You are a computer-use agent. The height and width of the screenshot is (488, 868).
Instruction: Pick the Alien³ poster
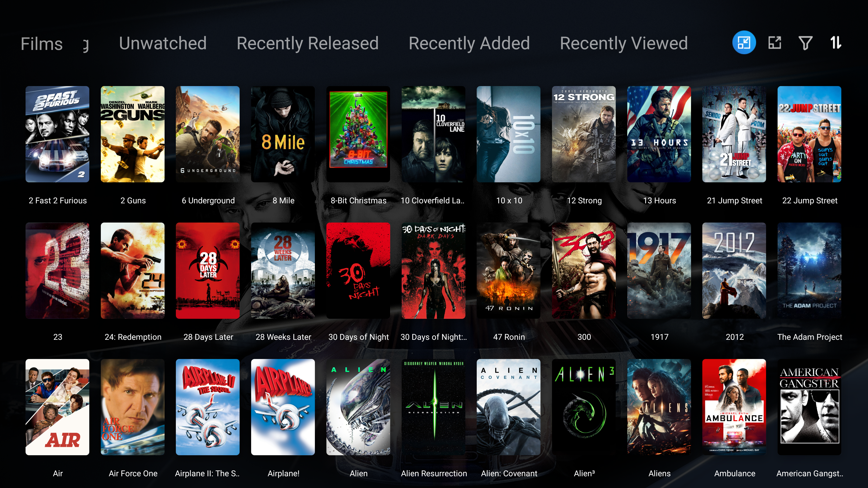584,407
